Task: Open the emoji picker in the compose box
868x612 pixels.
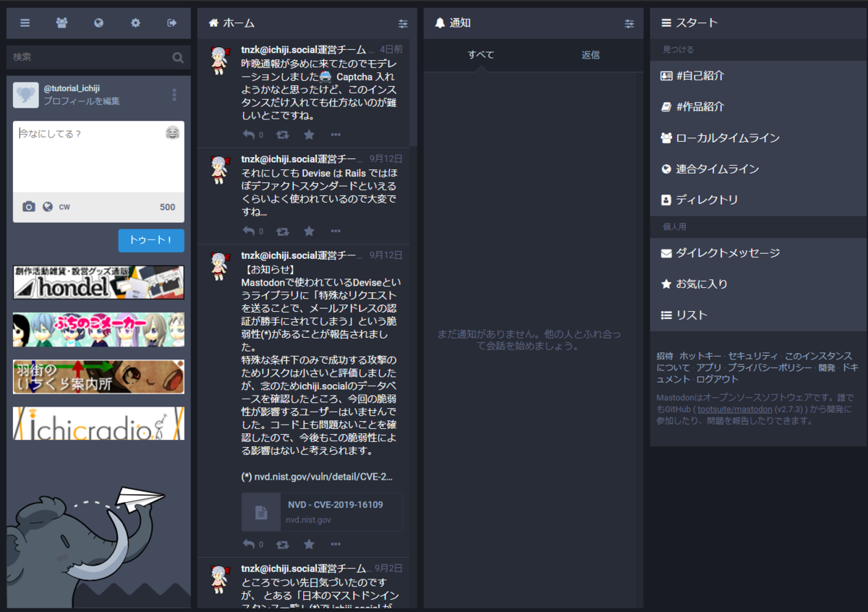Action: point(172,133)
